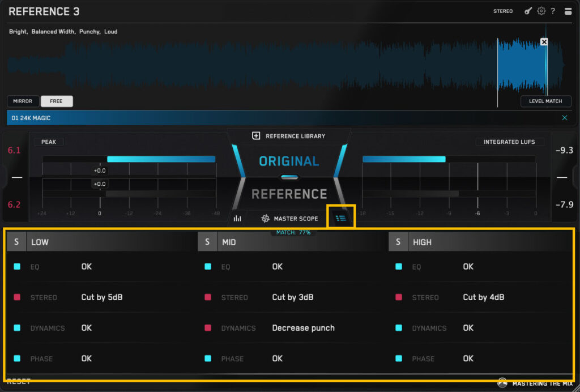
Task: Select FREE mode
Action: coord(56,101)
